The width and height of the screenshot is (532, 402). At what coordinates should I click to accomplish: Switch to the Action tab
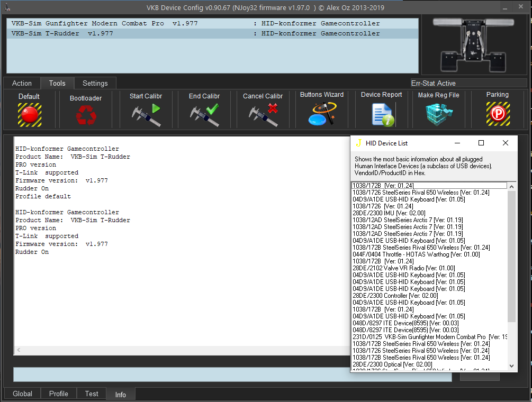(x=22, y=83)
